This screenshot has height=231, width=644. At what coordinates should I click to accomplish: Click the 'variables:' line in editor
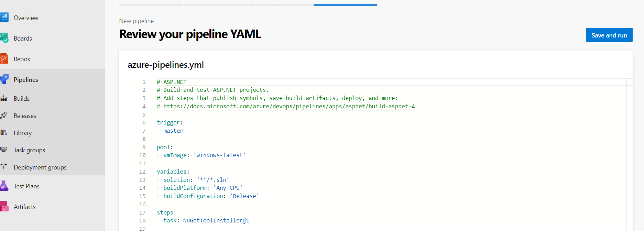click(x=173, y=172)
